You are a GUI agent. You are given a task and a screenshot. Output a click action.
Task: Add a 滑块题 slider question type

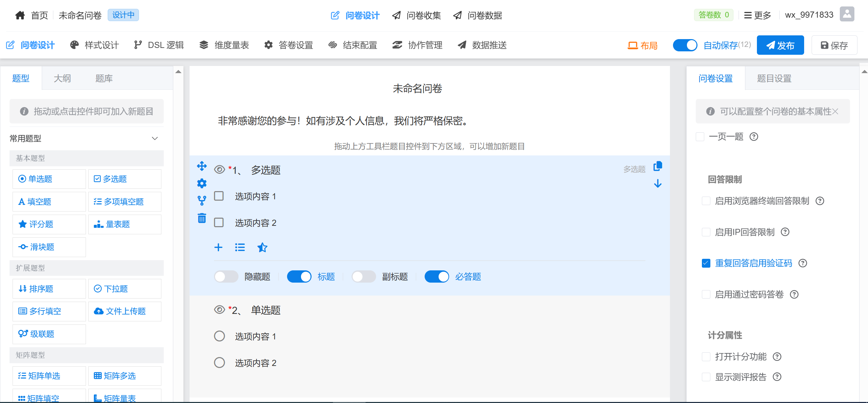[x=49, y=247]
